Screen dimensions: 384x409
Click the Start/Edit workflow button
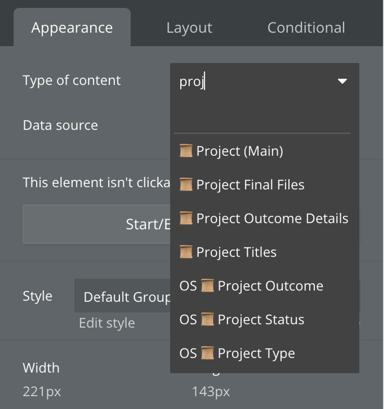[x=97, y=224]
